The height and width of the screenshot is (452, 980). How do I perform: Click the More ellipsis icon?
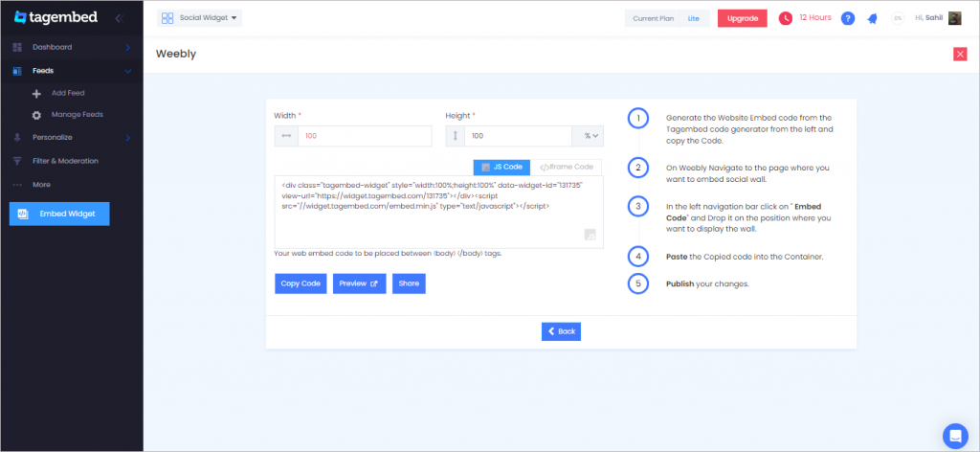pyautogui.click(x=17, y=185)
